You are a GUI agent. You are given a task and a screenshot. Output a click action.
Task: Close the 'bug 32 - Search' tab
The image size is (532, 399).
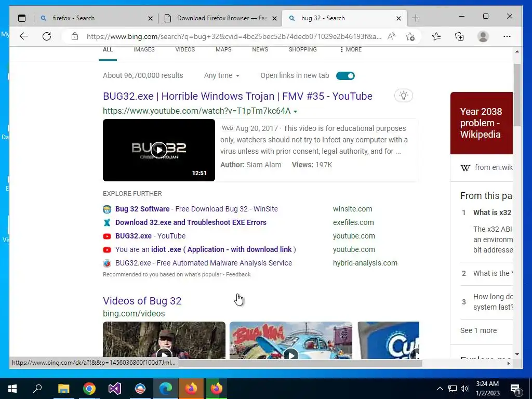tap(399, 18)
